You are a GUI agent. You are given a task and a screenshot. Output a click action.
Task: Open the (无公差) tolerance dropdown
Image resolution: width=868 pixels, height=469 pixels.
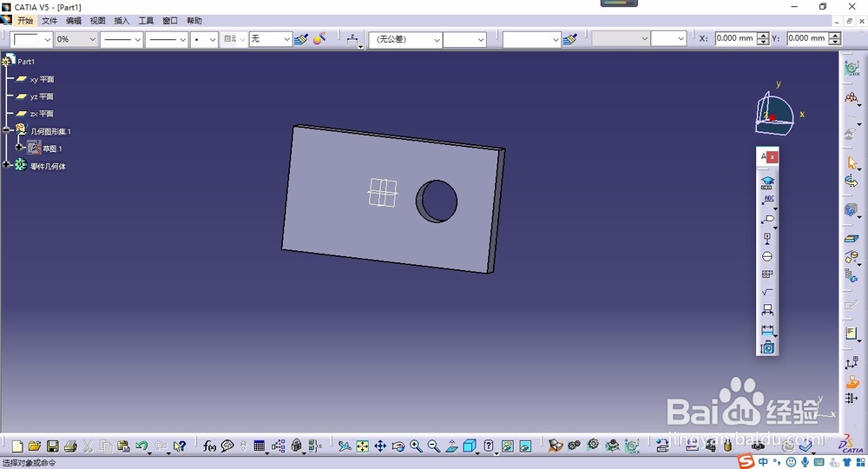coord(437,40)
